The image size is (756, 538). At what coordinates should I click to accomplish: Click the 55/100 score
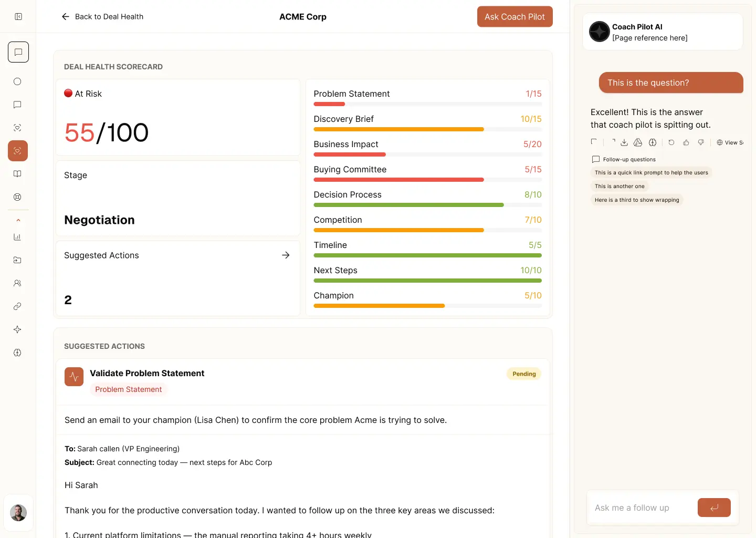coord(107,132)
